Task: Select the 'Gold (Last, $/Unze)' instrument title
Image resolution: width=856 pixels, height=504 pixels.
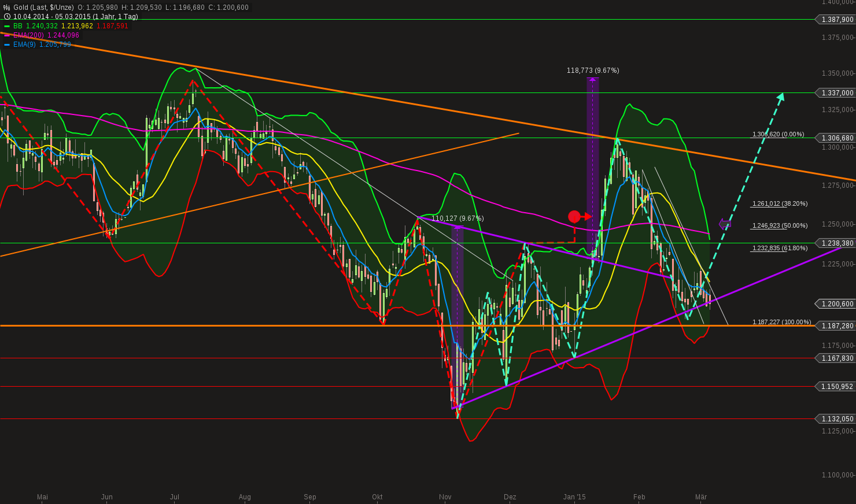Action: pos(44,8)
